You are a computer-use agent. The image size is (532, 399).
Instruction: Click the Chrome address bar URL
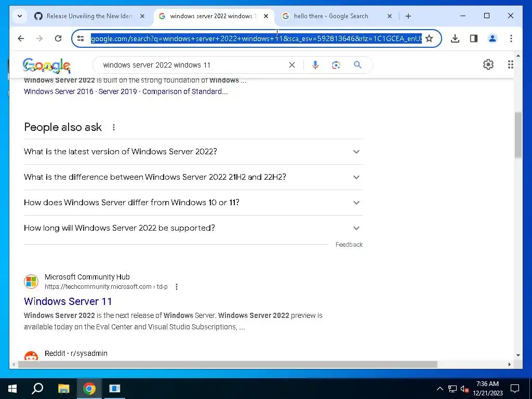click(x=256, y=38)
